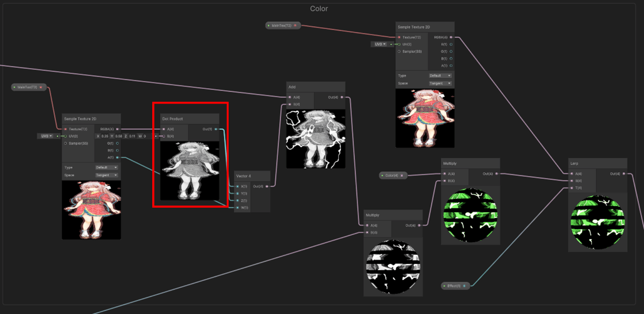Click the Dot Product node title
Viewport: 644px width, 314px height.
coord(172,119)
